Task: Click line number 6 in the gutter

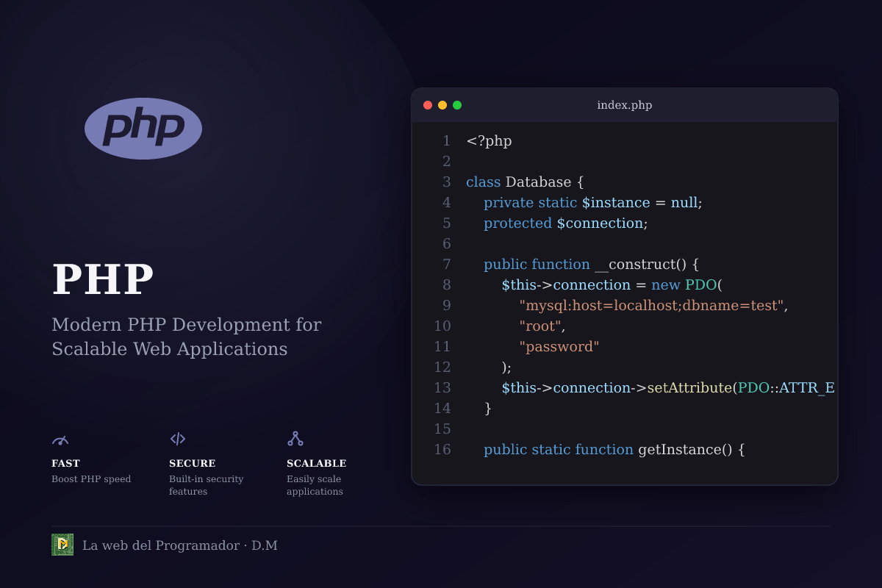Action: click(x=446, y=244)
